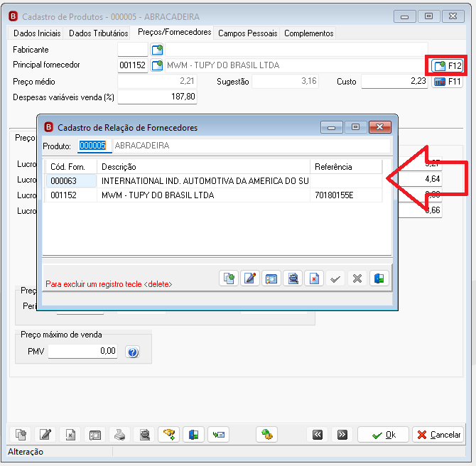Viewport: 476px width, 466px height.
Task: Open Principal fornecedor lookup icon
Action: pos(157,65)
